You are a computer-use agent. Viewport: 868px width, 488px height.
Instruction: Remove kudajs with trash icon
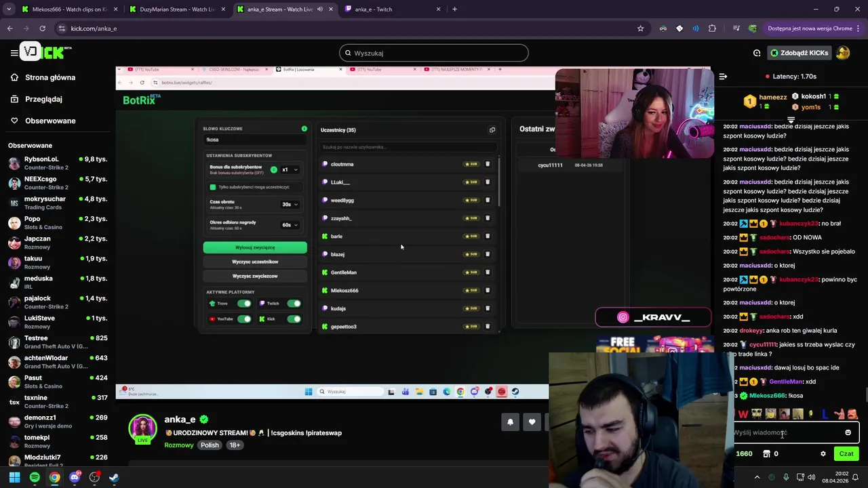[488, 308]
